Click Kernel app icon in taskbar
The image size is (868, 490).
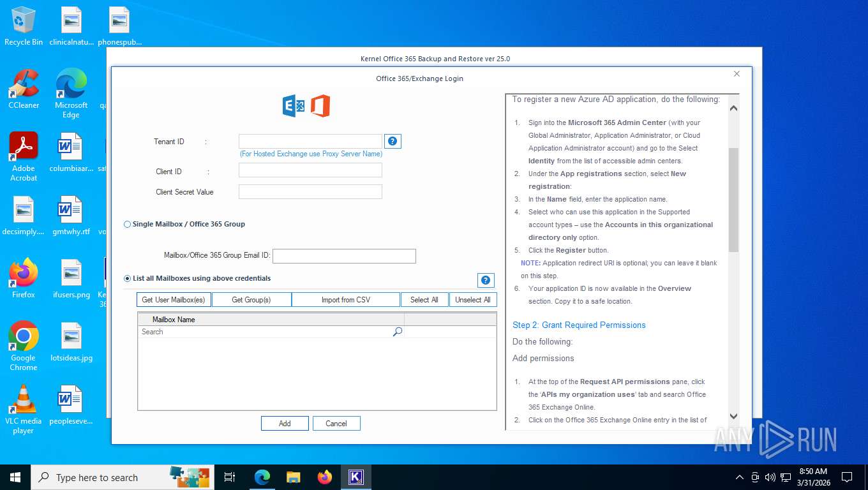[x=355, y=477]
